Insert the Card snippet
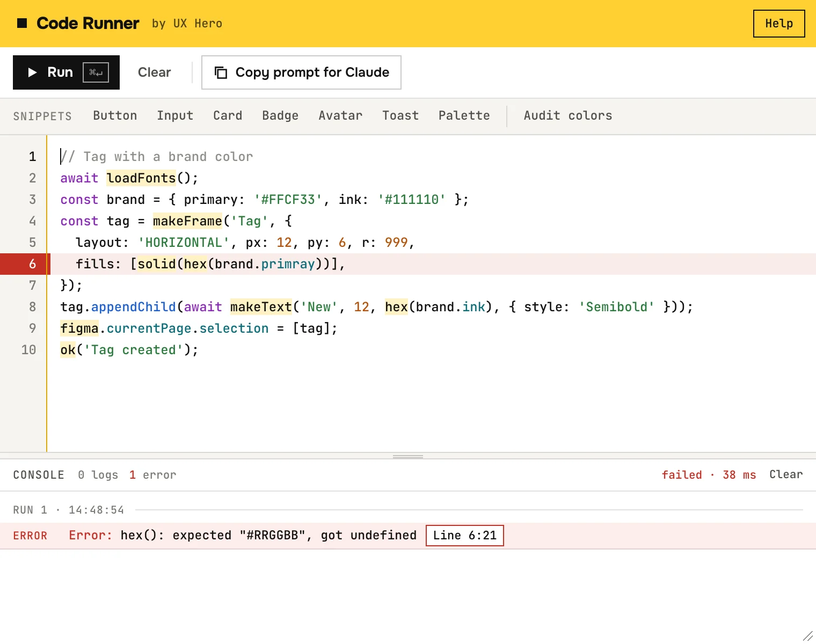This screenshot has height=644, width=816. tap(228, 116)
